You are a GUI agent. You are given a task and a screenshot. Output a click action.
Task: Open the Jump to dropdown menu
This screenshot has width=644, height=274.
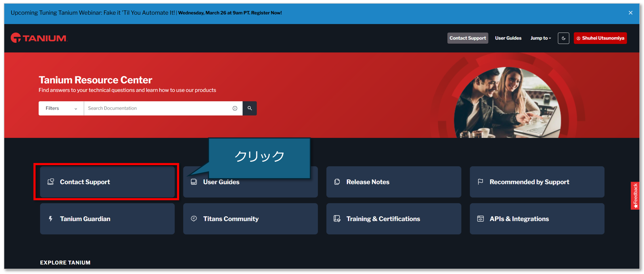pos(540,38)
